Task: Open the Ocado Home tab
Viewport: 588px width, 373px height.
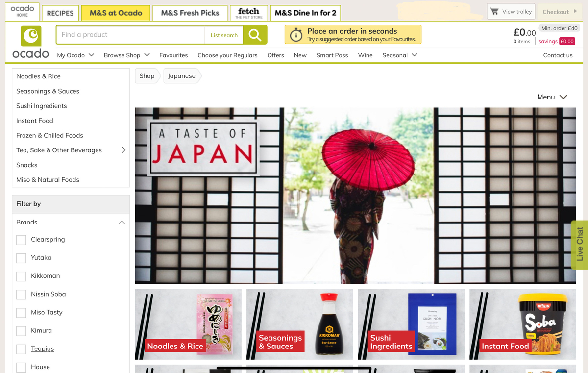Action: 22,11
